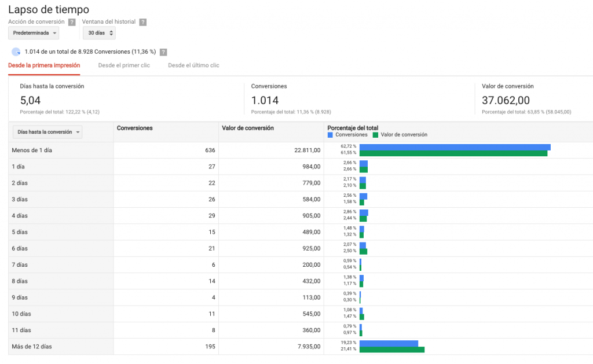This screenshot has width=593, height=364.
Task: Click the pie chart conversions icon
Action: click(x=16, y=52)
